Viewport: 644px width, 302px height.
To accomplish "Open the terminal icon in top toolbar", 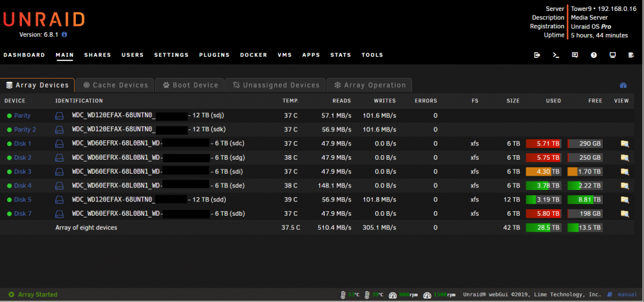I will (556, 55).
